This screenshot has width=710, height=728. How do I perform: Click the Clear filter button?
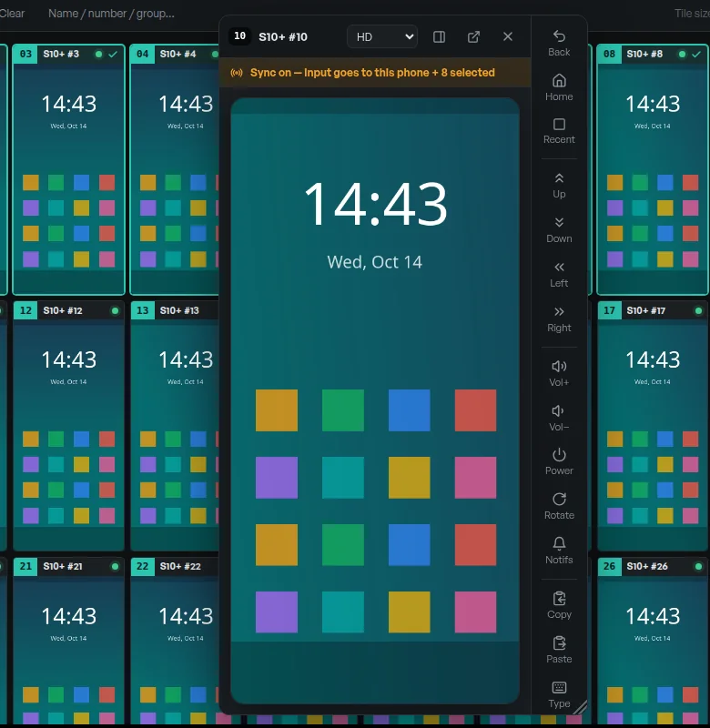point(12,14)
